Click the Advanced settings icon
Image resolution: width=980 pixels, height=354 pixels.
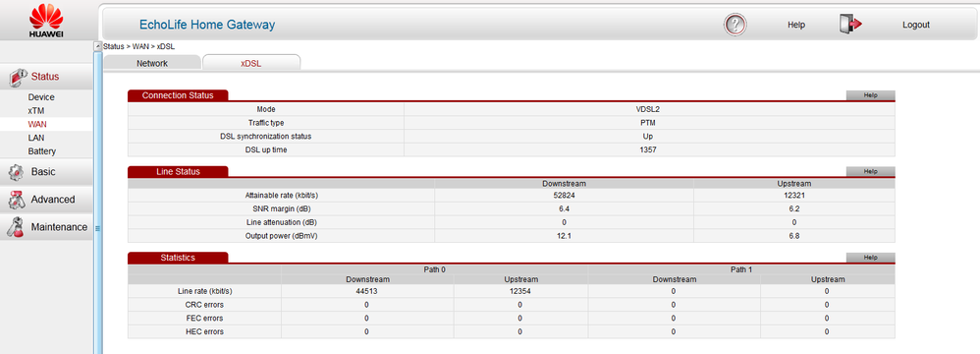(x=17, y=200)
